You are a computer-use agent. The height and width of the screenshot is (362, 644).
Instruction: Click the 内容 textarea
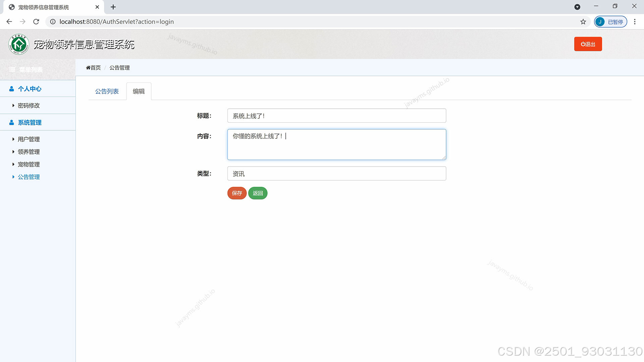(337, 144)
